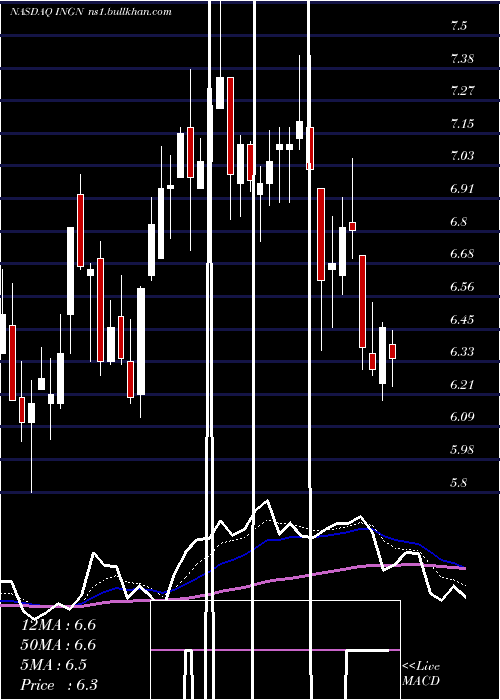Click the 6.33 price axis label
Viewport: 500px width, 700px height.
[462, 352]
